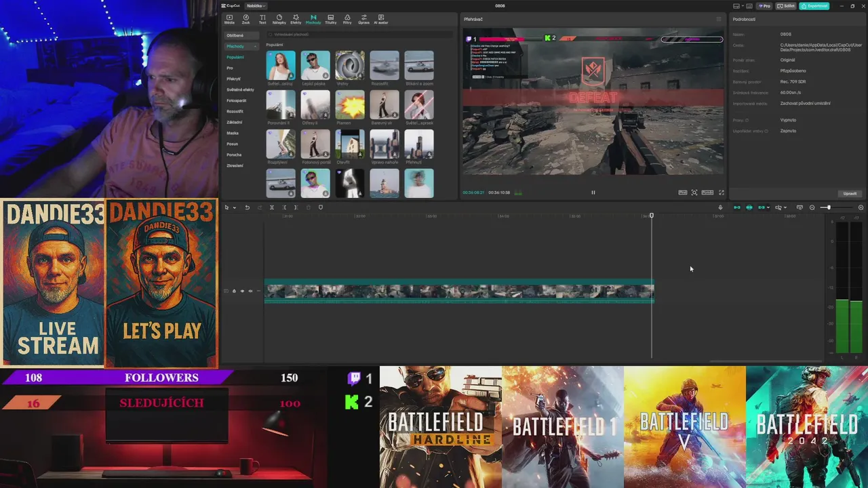The image size is (868, 488).
Task: Click the player focus scan frame icon
Action: click(694, 192)
